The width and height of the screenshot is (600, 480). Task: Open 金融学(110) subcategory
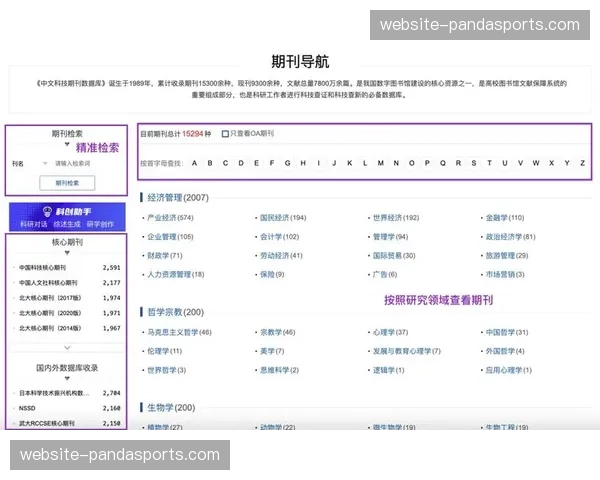[x=505, y=218]
